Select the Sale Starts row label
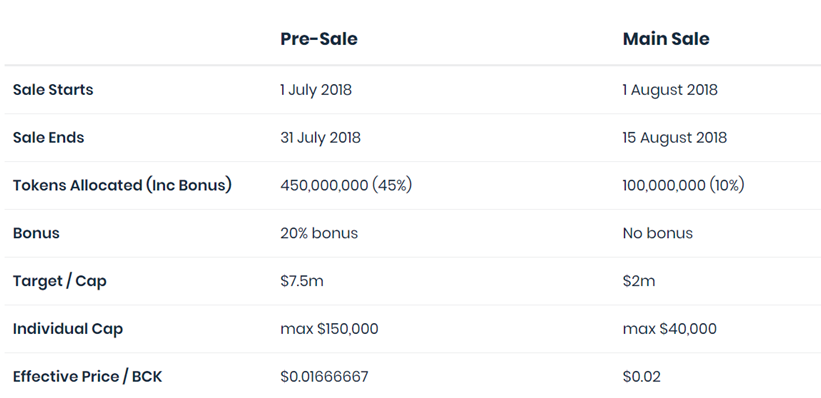 [x=53, y=90]
